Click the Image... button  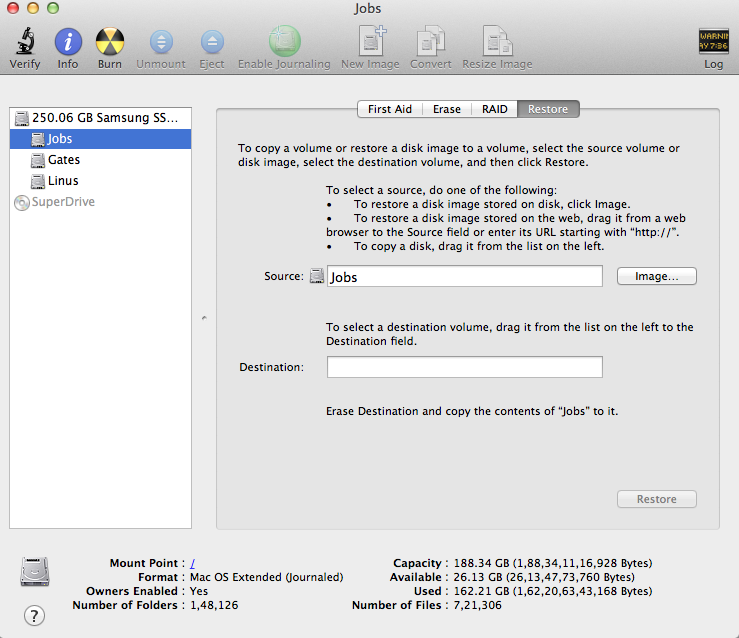click(x=657, y=276)
